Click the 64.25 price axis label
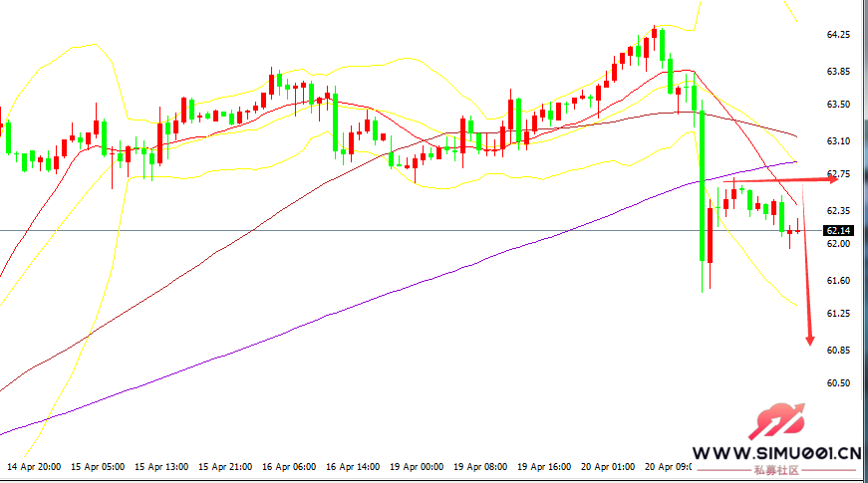The height and width of the screenshot is (483, 868). coord(837,35)
